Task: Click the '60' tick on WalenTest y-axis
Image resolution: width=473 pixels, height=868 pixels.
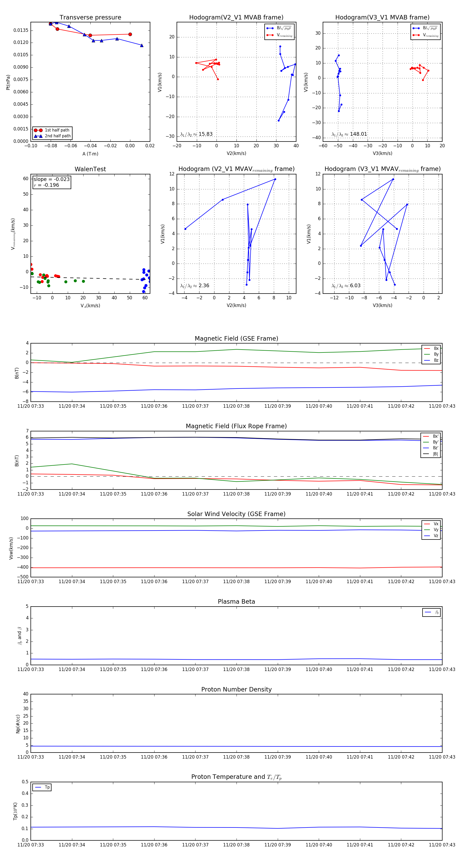Action: click(25, 179)
